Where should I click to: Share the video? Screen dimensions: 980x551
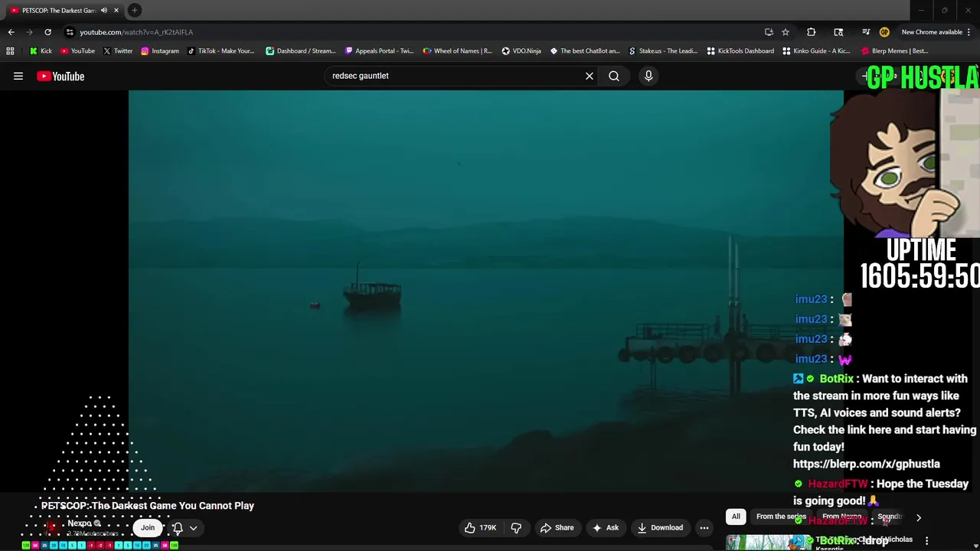coord(557,527)
